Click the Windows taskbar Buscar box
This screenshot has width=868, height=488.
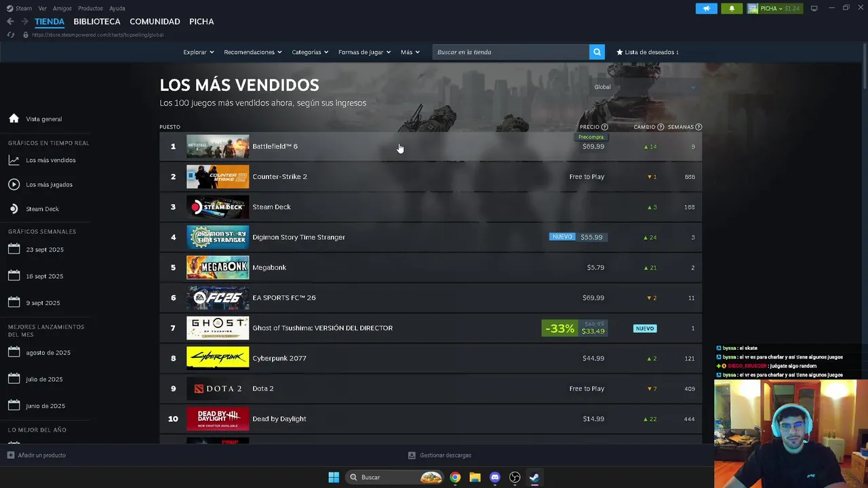[395, 477]
